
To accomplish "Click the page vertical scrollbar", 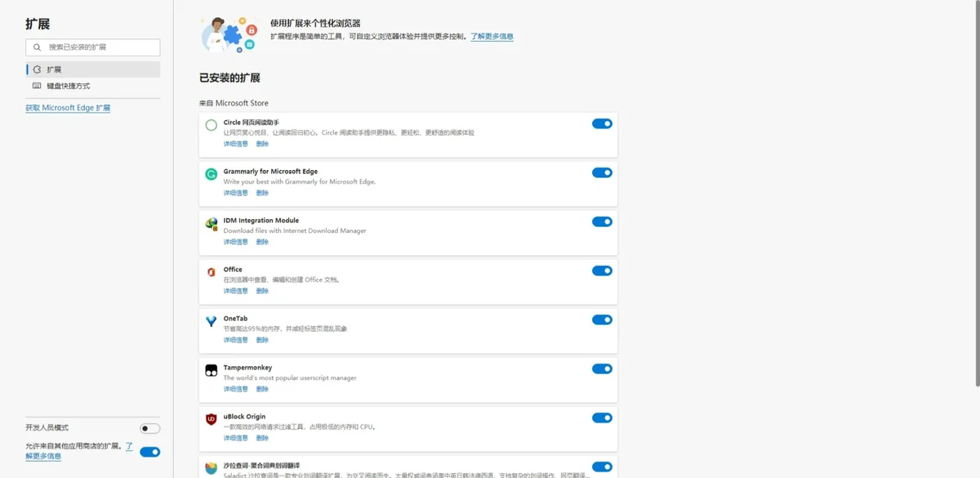I will click(977, 194).
